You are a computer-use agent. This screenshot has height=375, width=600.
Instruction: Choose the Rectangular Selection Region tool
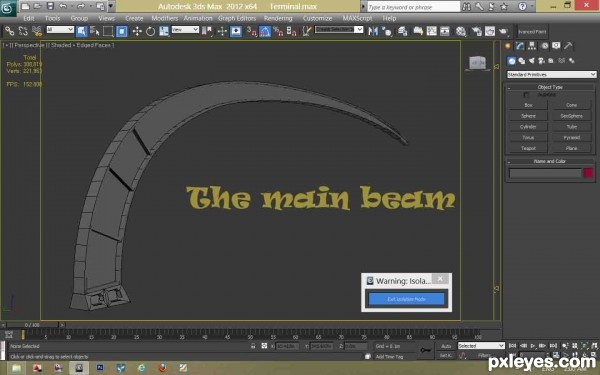[108, 31]
